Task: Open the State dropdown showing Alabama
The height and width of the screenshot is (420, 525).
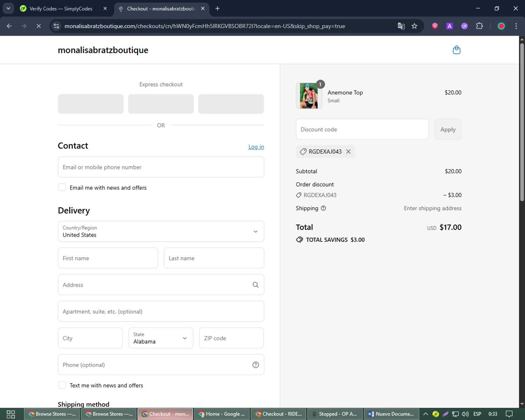Action: pyautogui.click(x=161, y=338)
